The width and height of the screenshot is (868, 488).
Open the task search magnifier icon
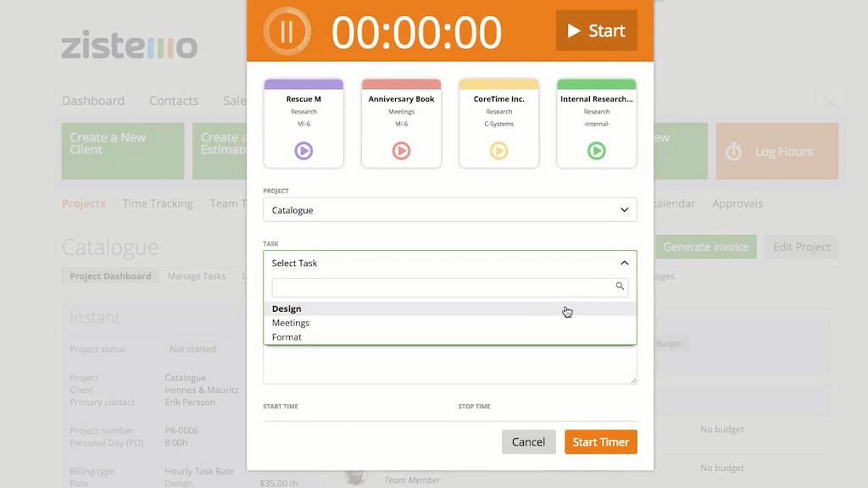tap(620, 286)
